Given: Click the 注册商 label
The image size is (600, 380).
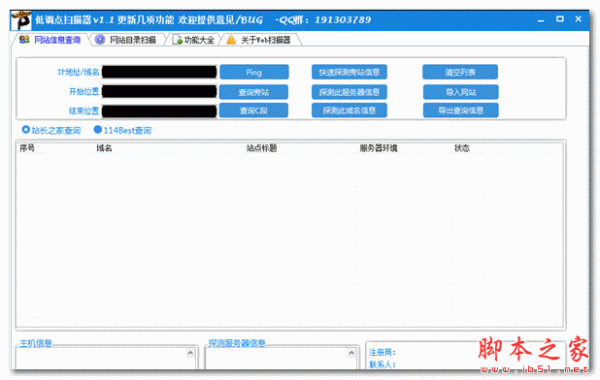Looking at the screenshot, I should coord(382,352).
